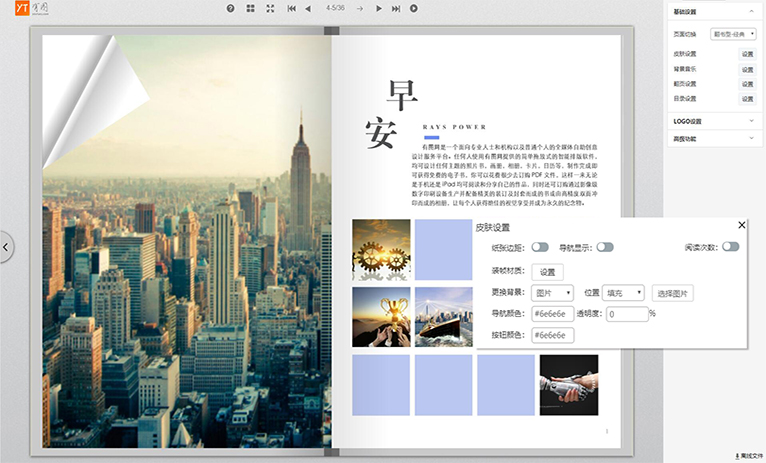
Task: Click 设置 button next to 装帧材质
Action: point(547,271)
